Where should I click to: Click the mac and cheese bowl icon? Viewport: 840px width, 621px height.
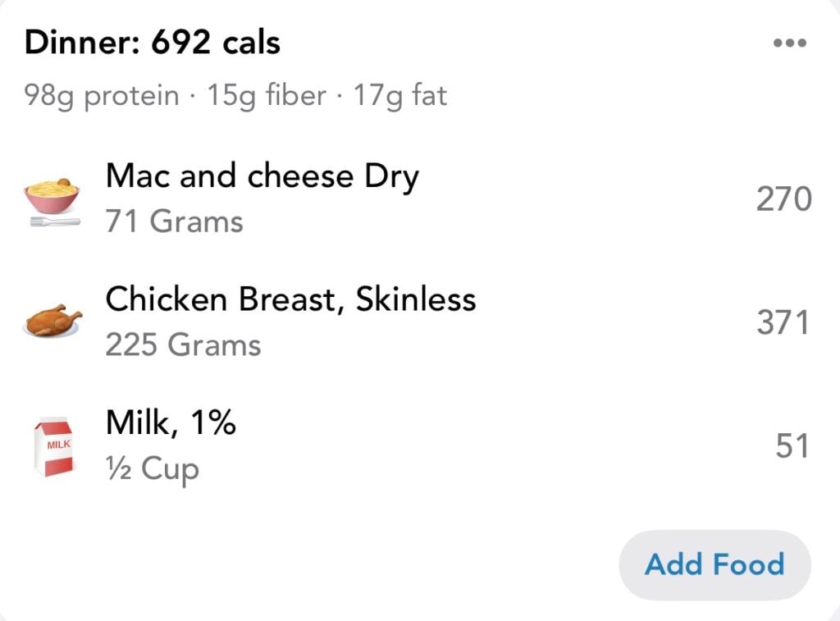[x=51, y=195]
